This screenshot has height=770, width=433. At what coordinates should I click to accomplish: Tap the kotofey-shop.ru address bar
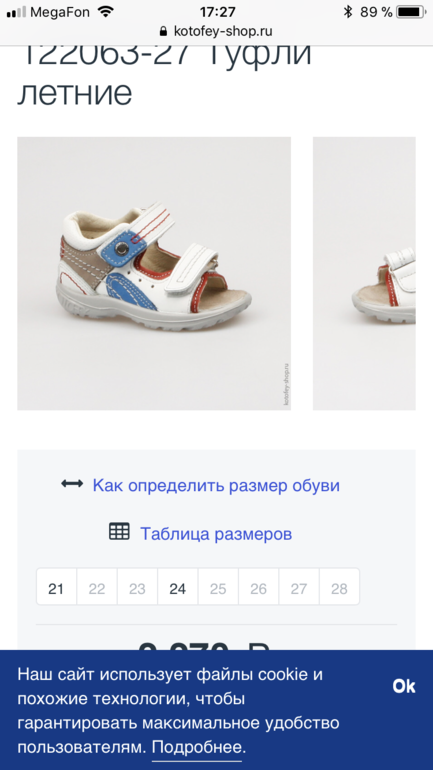click(216, 32)
